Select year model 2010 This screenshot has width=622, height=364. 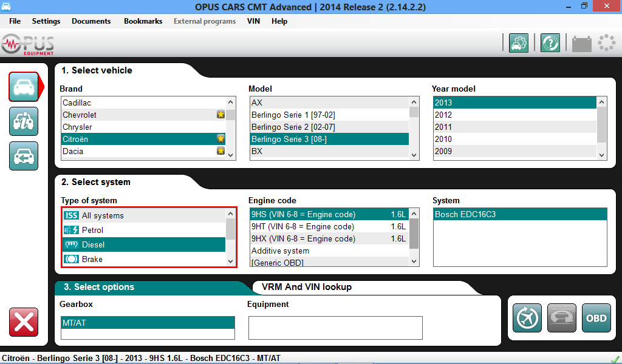tap(515, 139)
